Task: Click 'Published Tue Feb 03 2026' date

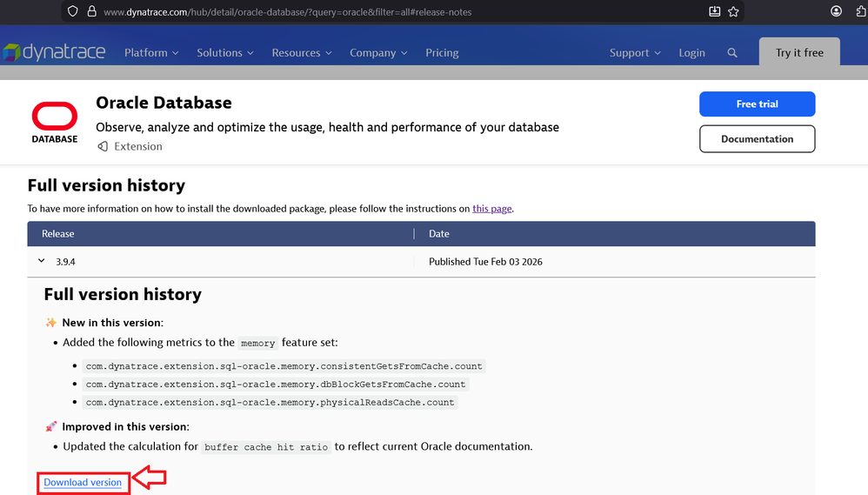Action: click(485, 262)
